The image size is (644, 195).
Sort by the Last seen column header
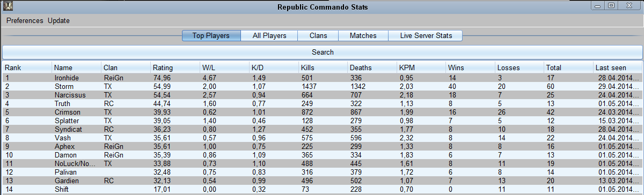pos(618,68)
